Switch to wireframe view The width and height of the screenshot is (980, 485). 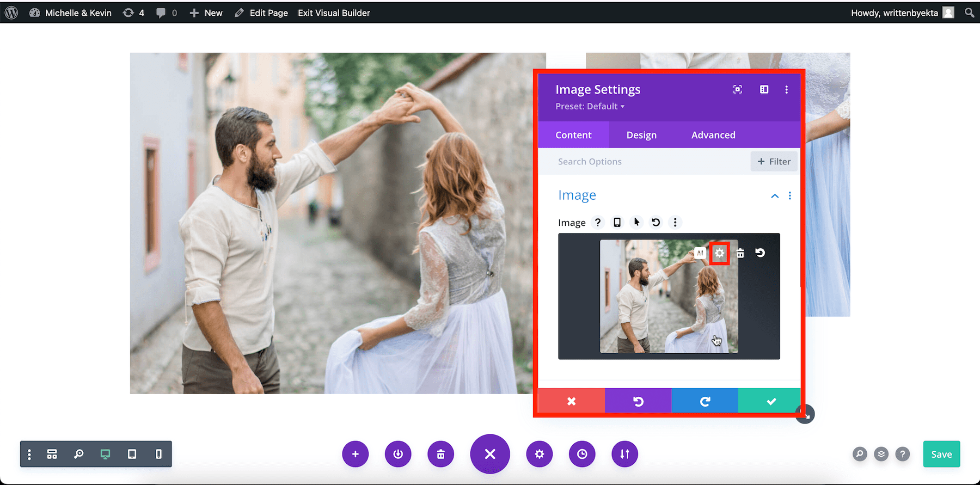[52, 454]
